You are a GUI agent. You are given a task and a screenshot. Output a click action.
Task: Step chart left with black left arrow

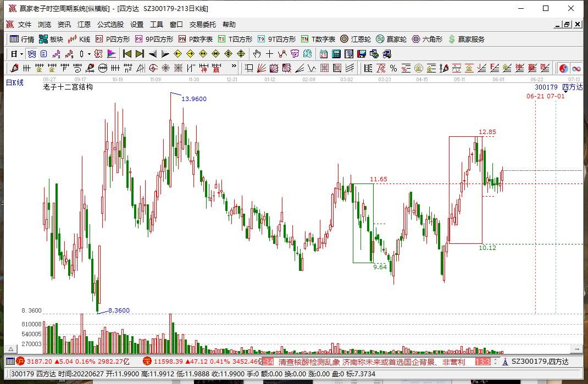(x=153, y=54)
